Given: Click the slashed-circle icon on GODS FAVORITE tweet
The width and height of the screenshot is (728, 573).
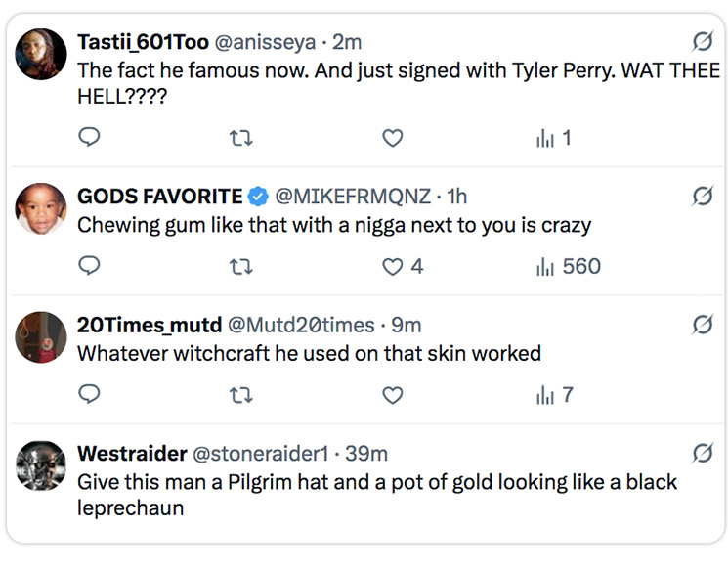Looking at the screenshot, I should (702, 196).
